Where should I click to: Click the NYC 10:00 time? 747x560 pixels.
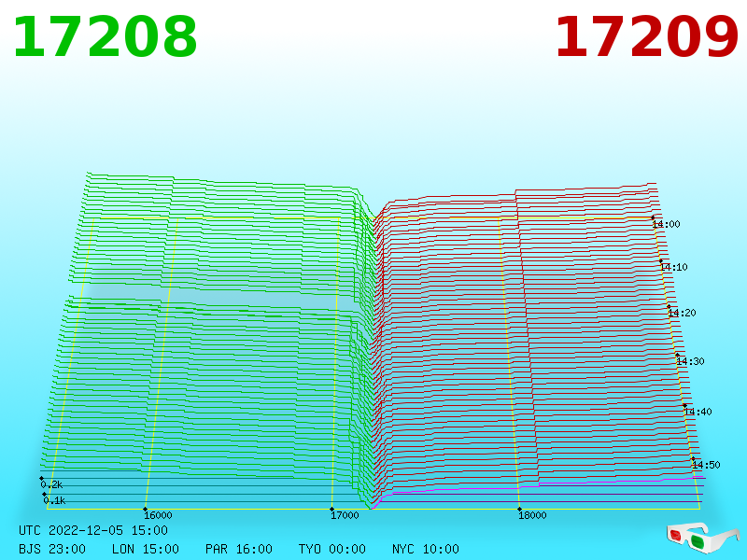[x=426, y=549]
